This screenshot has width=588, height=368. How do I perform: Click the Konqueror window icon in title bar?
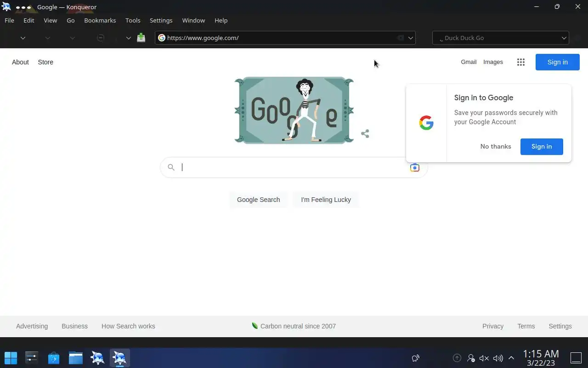point(6,7)
